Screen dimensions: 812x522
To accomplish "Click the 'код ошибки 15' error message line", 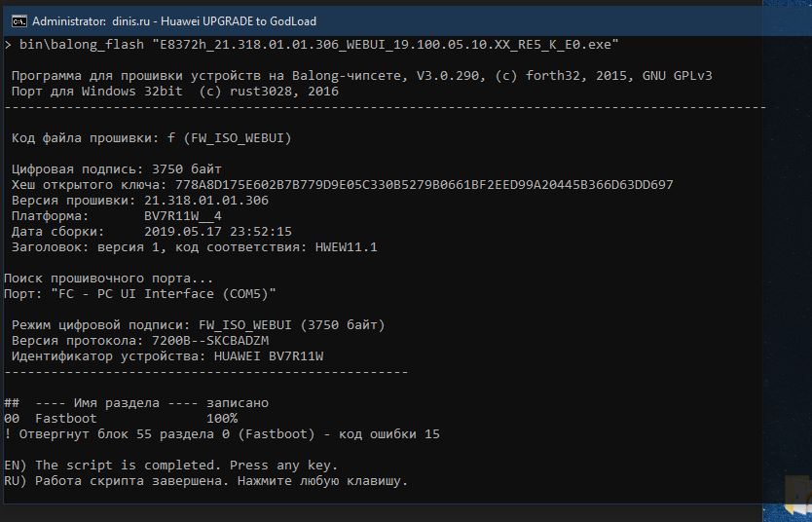I will point(222,434).
